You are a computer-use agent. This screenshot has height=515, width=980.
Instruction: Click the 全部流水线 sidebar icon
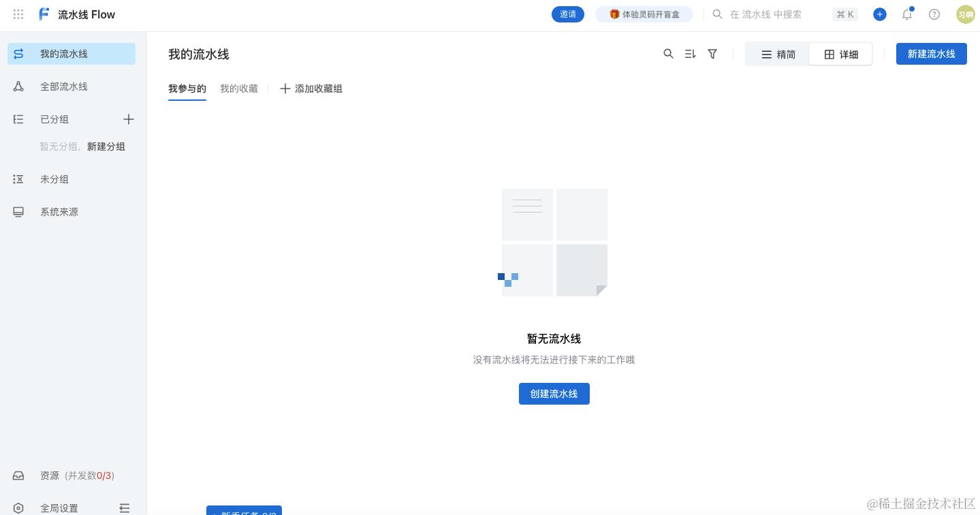tap(18, 87)
